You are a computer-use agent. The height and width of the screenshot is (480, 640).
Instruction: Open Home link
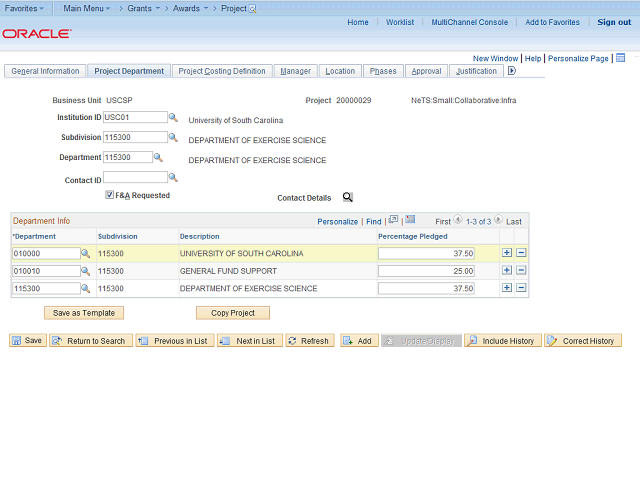point(358,22)
